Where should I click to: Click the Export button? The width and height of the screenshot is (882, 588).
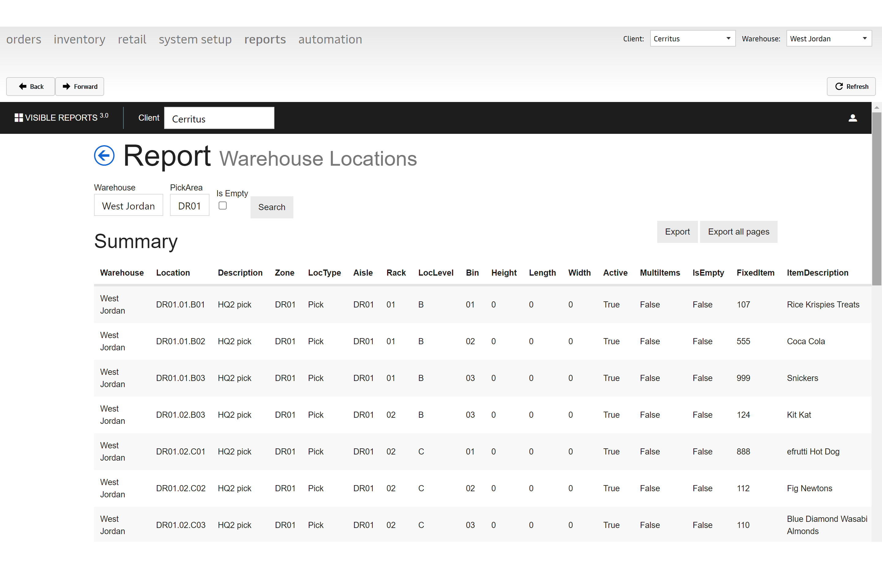tap(677, 232)
